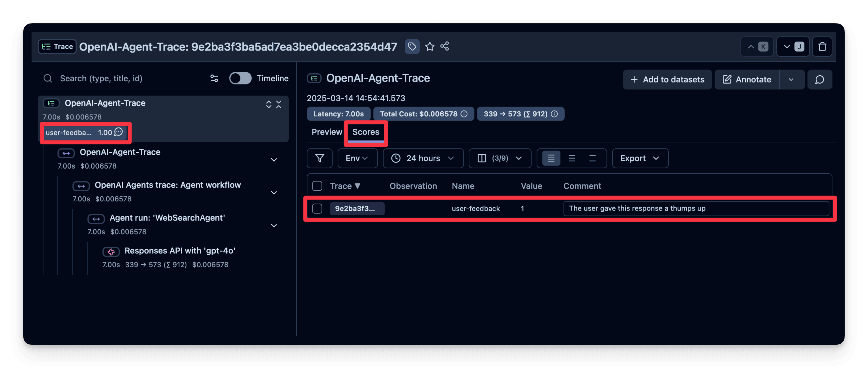Open the comments speech bubble button
Screen dimensions: 868x368
(820, 80)
